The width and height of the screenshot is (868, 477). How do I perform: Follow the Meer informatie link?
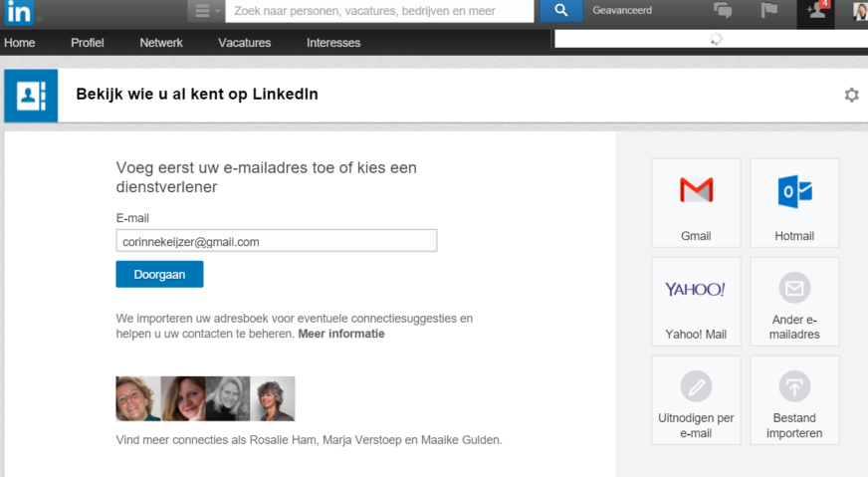(341, 335)
